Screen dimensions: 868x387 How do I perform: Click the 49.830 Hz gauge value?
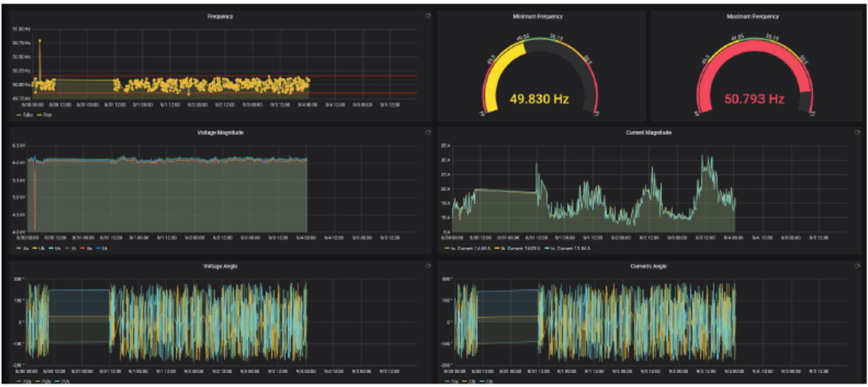coord(539,99)
